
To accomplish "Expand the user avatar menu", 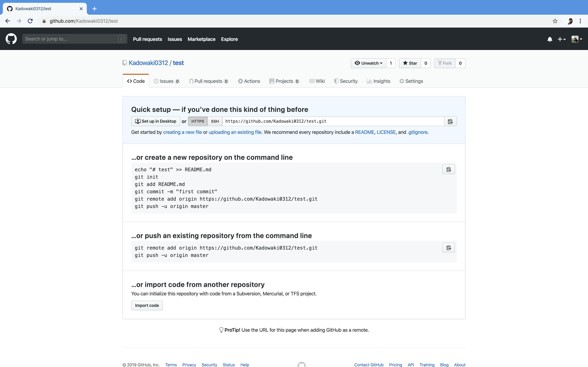I will coord(577,39).
